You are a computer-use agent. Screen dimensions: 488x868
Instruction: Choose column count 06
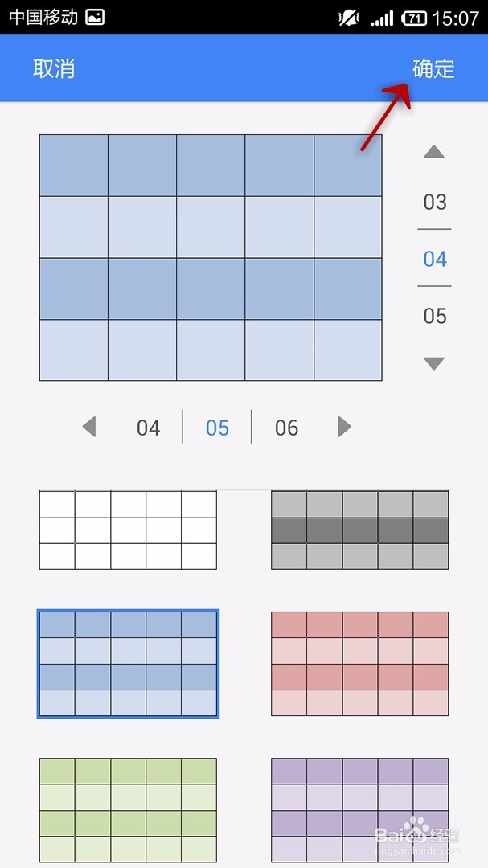tap(286, 428)
